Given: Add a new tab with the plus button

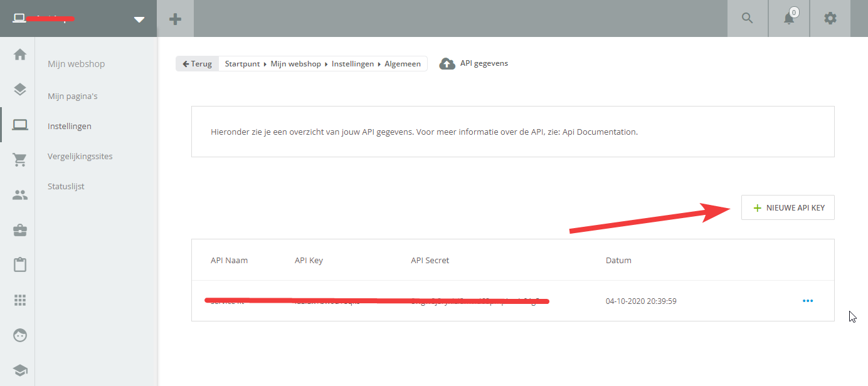Looking at the screenshot, I should [176, 19].
